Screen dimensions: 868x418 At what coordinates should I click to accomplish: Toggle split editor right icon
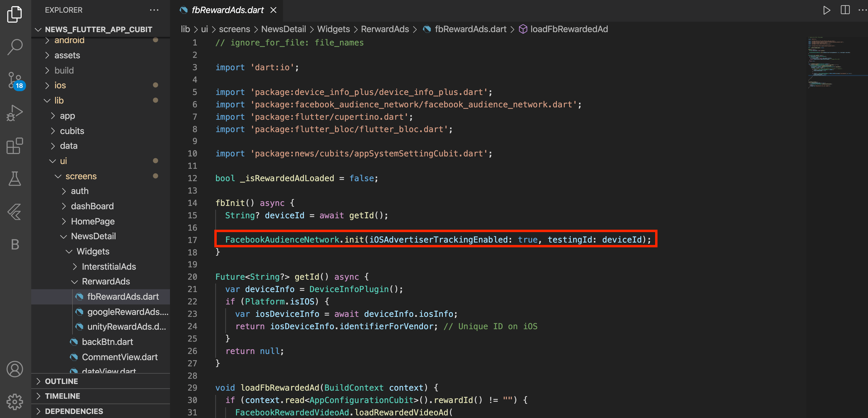pos(845,10)
